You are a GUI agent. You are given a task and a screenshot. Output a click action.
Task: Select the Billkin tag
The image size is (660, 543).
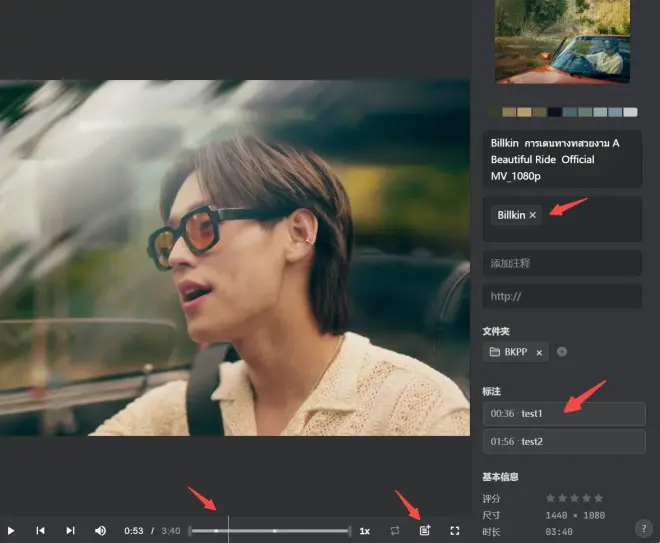coord(511,215)
